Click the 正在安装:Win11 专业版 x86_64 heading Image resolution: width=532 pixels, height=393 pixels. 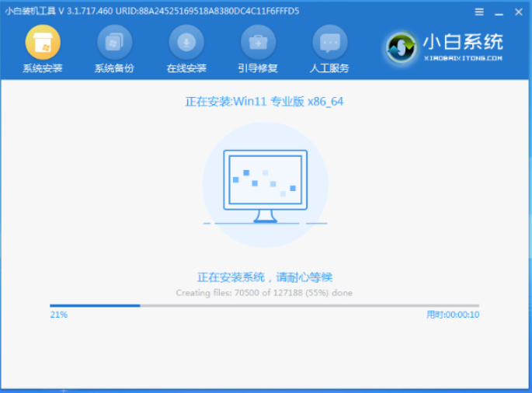pyautogui.click(x=264, y=102)
